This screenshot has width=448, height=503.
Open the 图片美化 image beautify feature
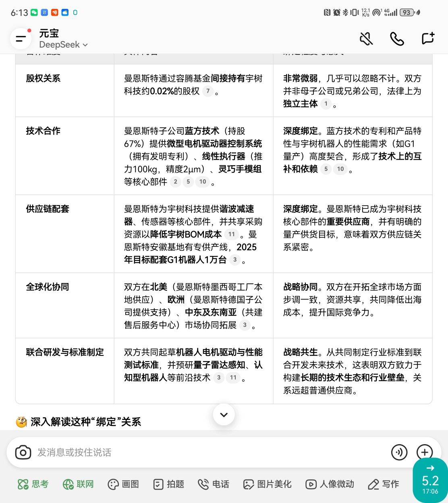(x=267, y=484)
